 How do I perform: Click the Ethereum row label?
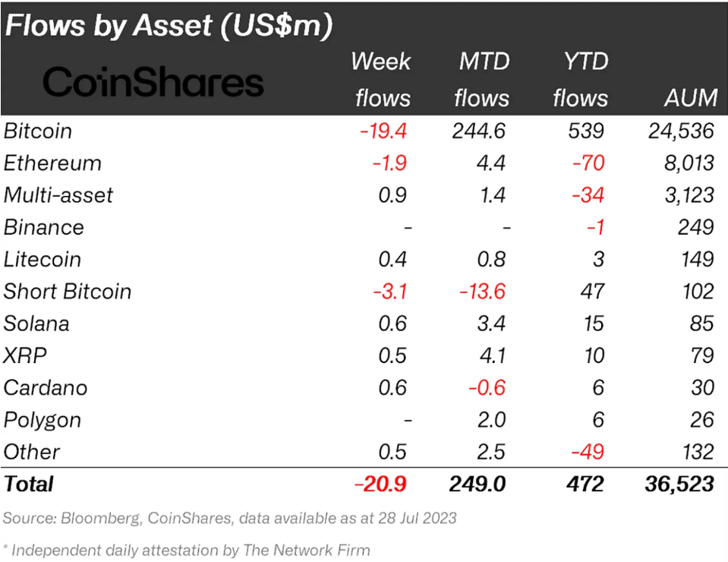coord(52,163)
